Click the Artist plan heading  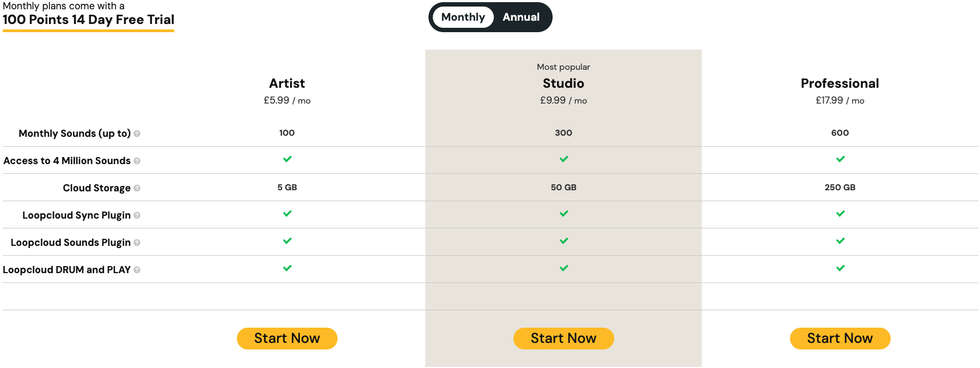pyautogui.click(x=287, y=83)
